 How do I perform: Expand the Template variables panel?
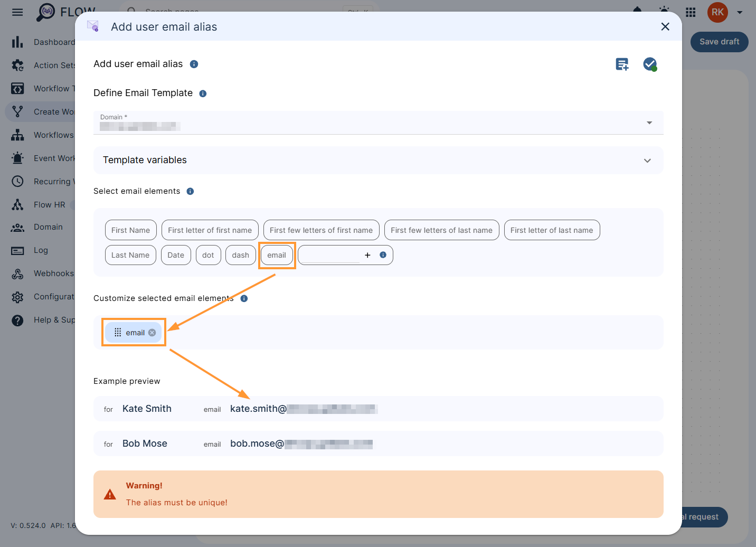[379, 160]
